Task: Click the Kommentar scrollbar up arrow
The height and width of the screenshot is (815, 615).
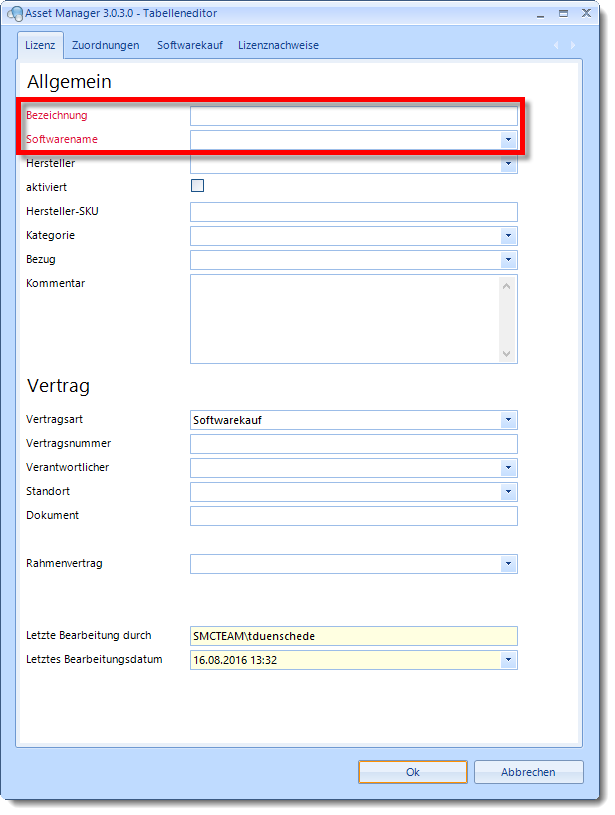Action: (507, 286)
